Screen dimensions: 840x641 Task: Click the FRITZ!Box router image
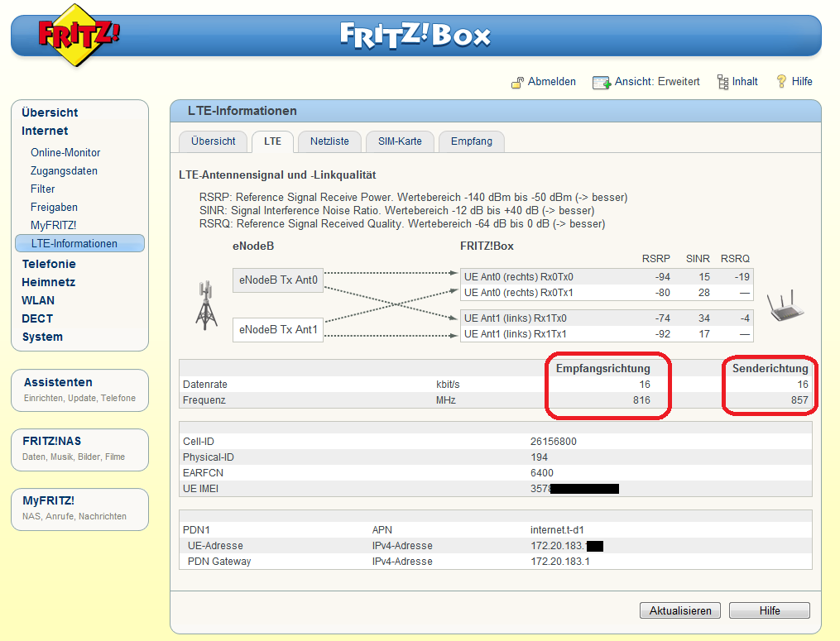coord(785,307)
